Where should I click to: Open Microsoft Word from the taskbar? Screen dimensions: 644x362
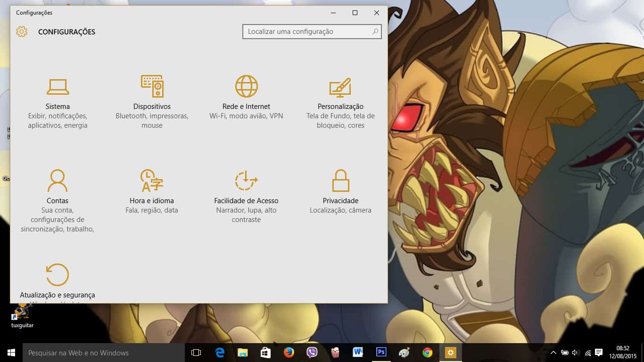click(x=358, y=353)
